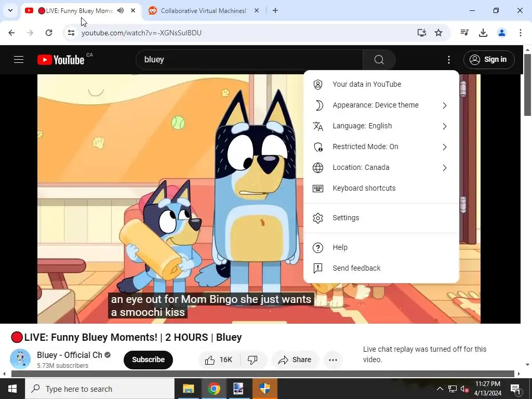The width and height of the screenshot is (532, 399).
Task: Click the Send feedback exclamation icon
Action: (x=318, y=269)
